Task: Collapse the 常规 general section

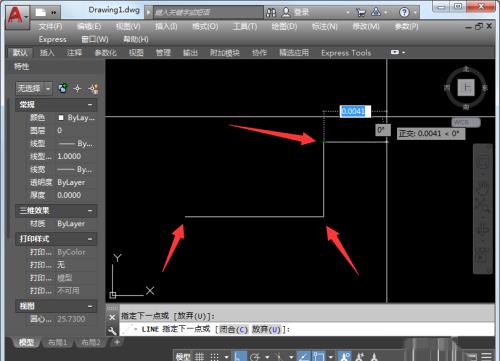Action: [90, 105]
